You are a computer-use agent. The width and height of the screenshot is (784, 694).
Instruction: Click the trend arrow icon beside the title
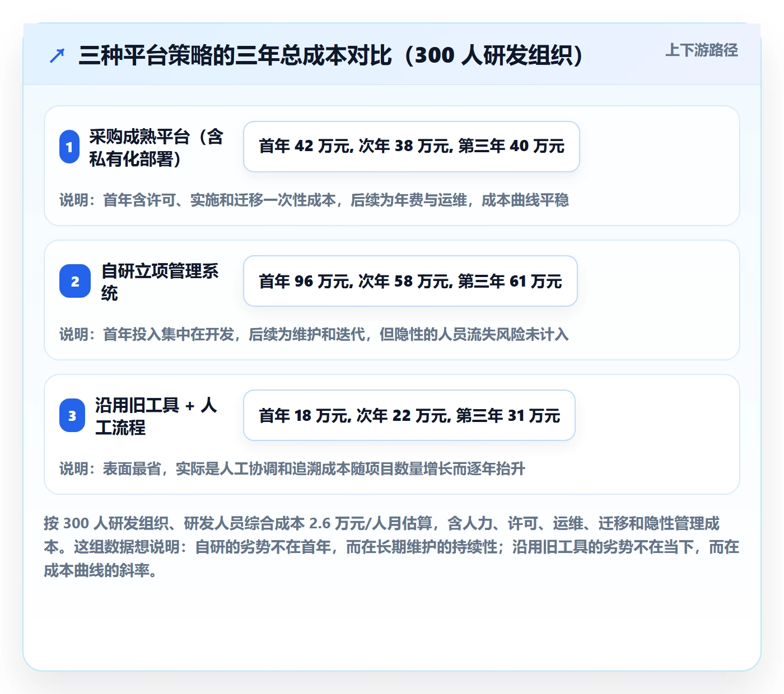tap(57, 55)
